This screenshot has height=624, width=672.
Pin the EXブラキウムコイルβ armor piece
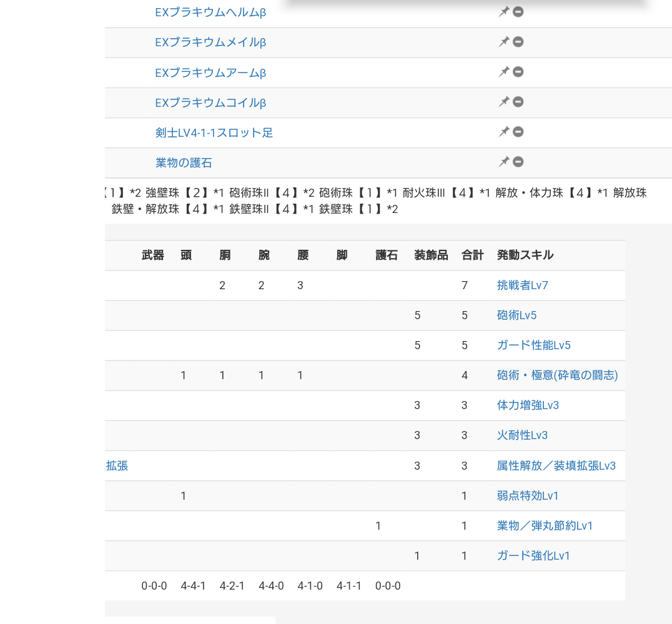pos(503,102)
